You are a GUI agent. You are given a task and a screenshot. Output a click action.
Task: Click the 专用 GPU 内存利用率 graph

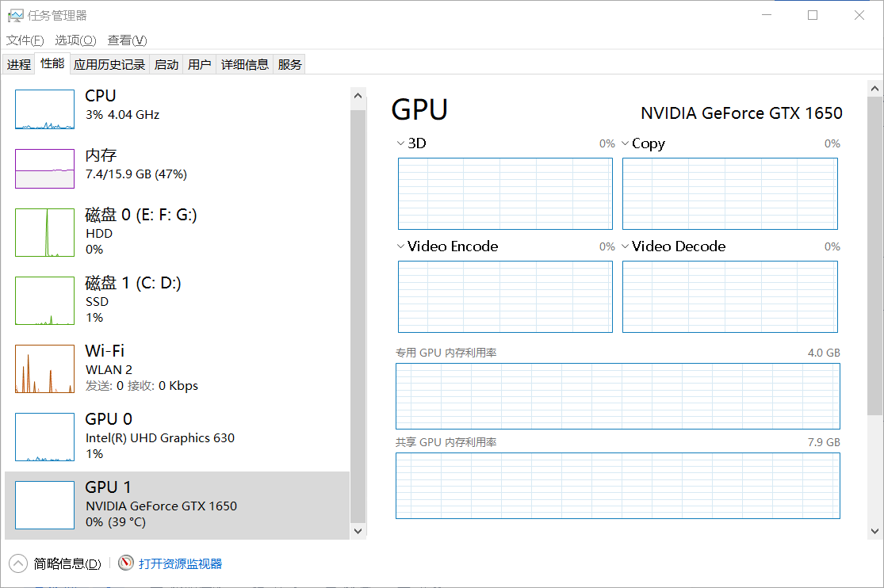618,395
